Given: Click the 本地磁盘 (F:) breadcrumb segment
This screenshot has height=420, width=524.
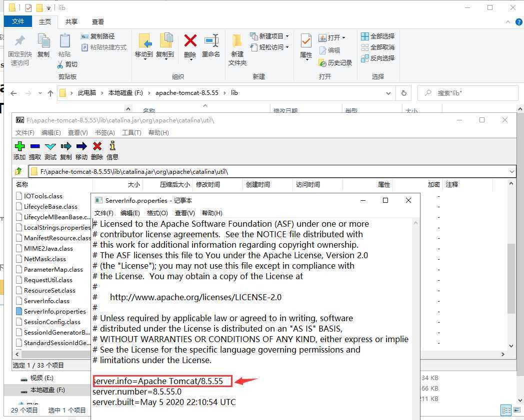Looking at the screenshot, I should (125, 93).
